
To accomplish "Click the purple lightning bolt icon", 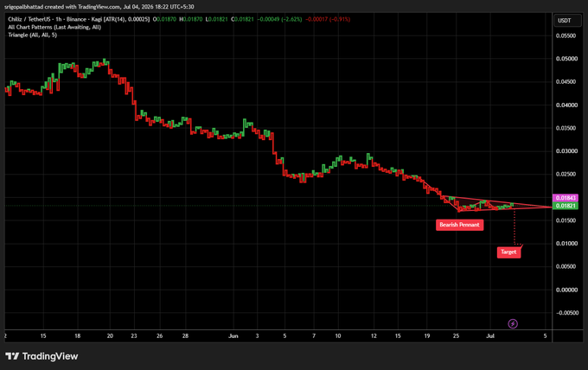I will 513,323.
